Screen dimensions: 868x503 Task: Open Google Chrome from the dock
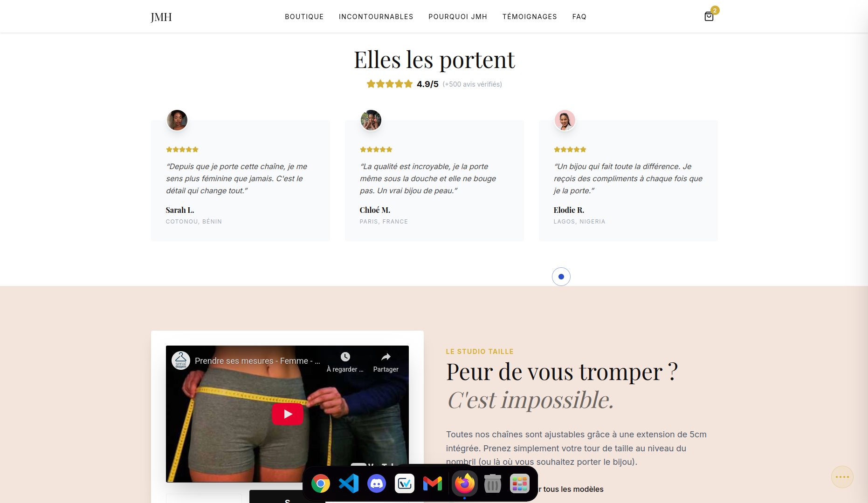(321, 484)
